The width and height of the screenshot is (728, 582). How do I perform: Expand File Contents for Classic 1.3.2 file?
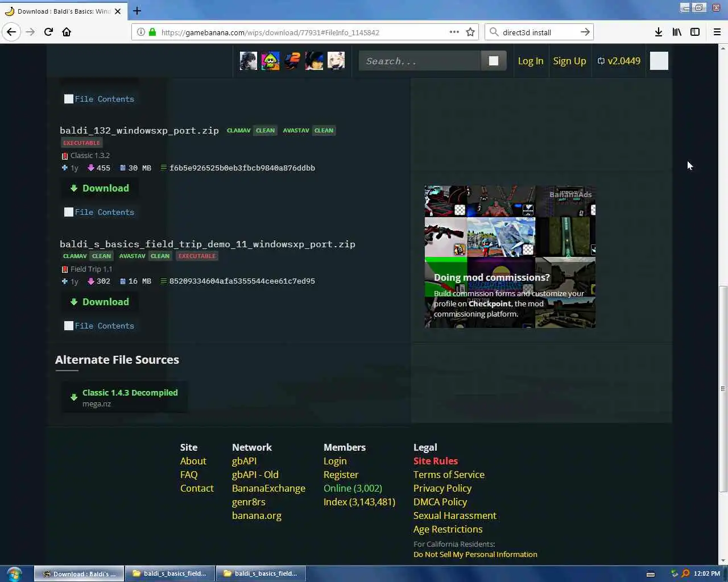(x=99, y=212)
